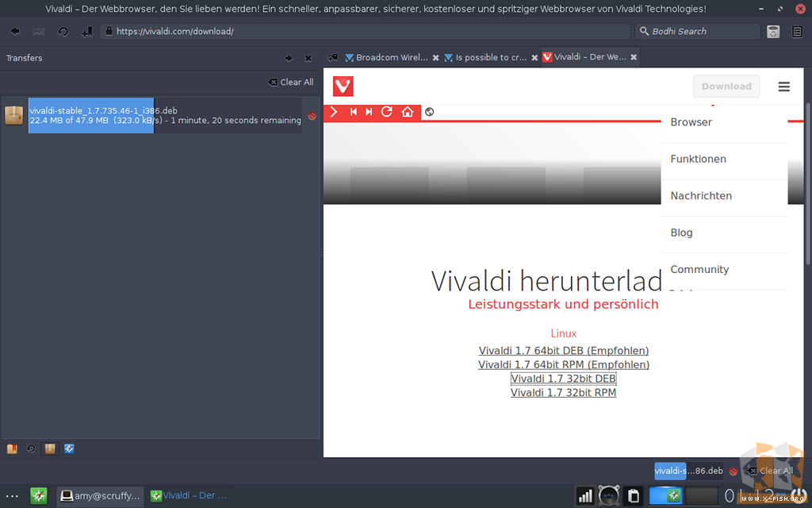Close the Is possible to cr... tab

point(534,57)
